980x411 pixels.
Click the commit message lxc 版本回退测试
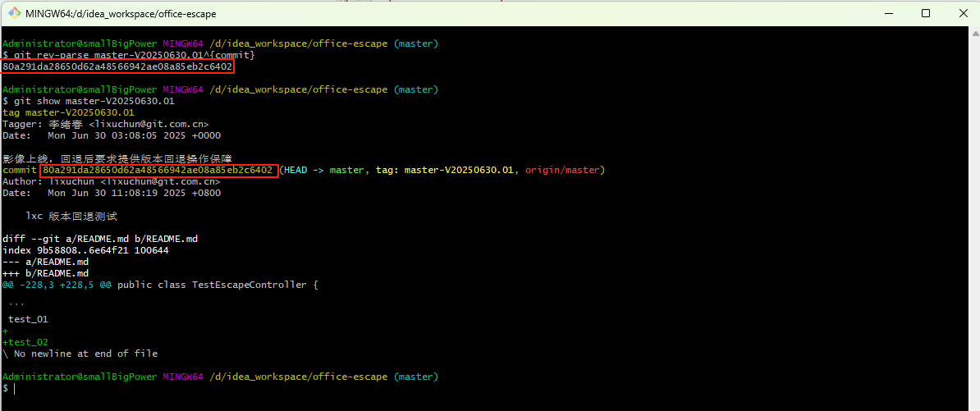71,216
